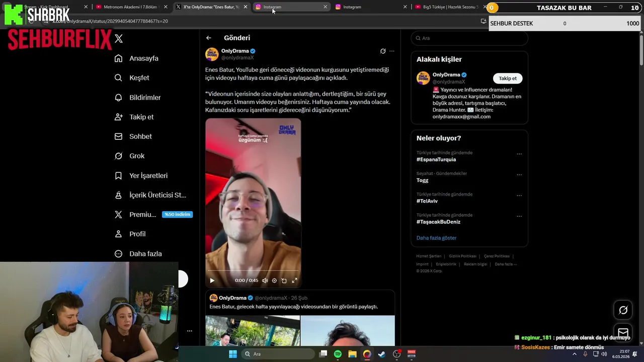
Task: Open Sohbet messages
Action: (x=133, y=136)
